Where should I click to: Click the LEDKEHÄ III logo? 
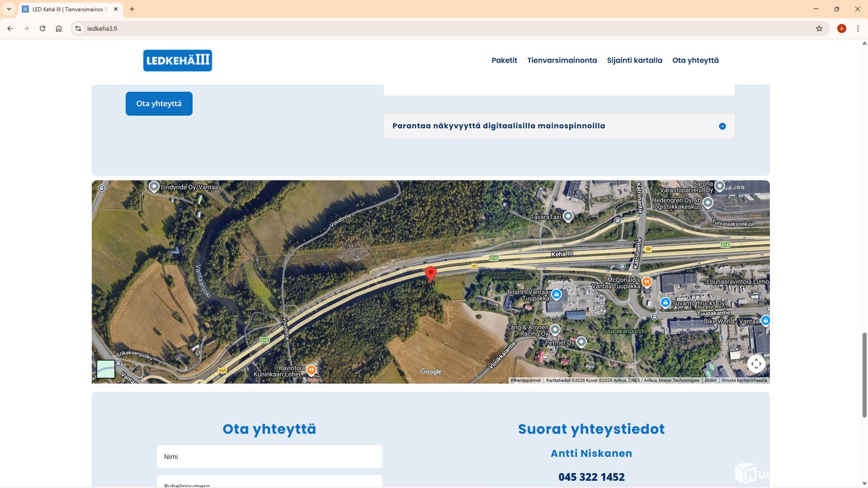click(178, 61)
